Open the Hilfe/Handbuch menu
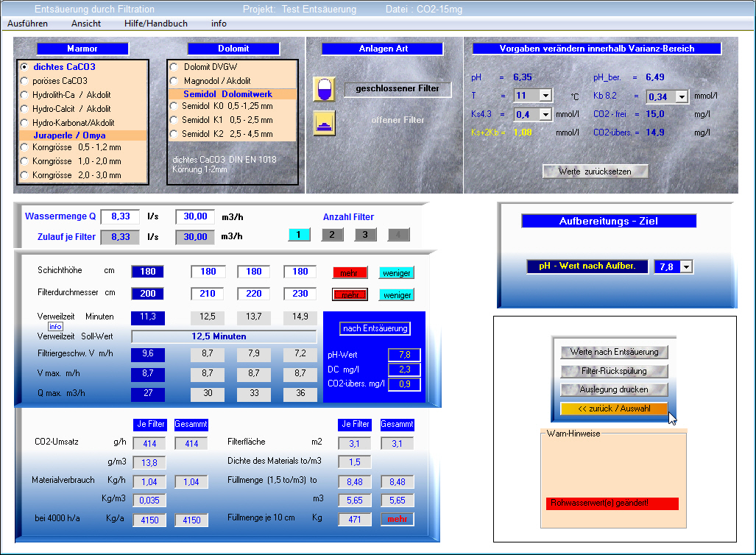Screen dimensions: 756x555 coord(156,24)
